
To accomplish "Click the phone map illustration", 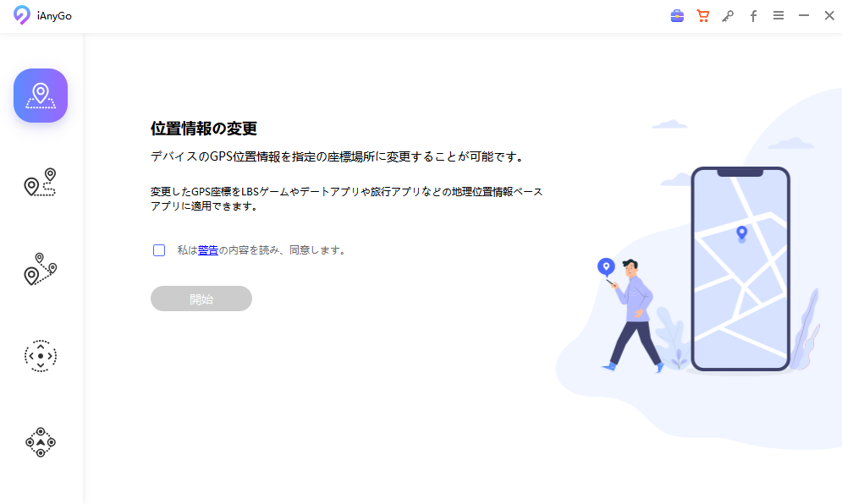I will [x=740, y=269].
